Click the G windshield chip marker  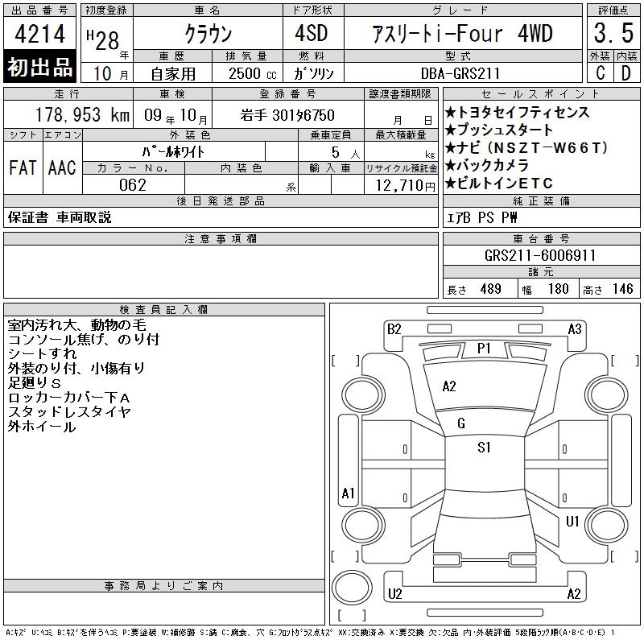click(461, 423)
